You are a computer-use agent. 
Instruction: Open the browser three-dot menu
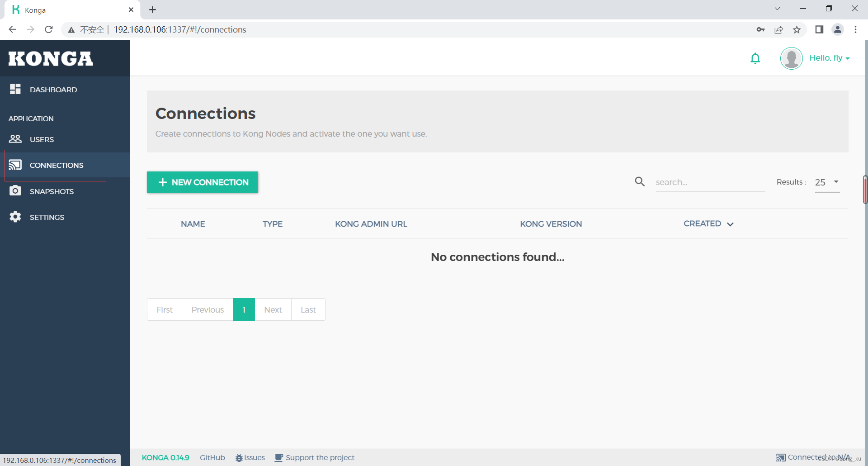pyautogui.click(x=855, y=29)
